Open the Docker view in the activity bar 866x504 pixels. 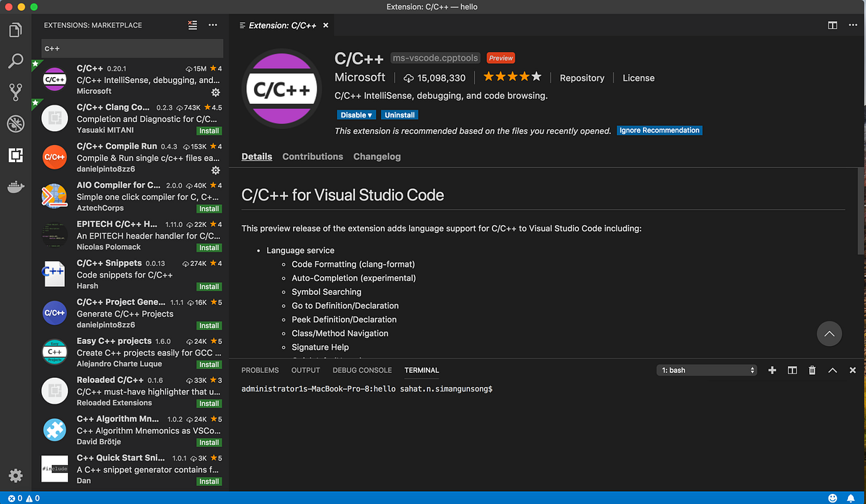pos(16,187)
